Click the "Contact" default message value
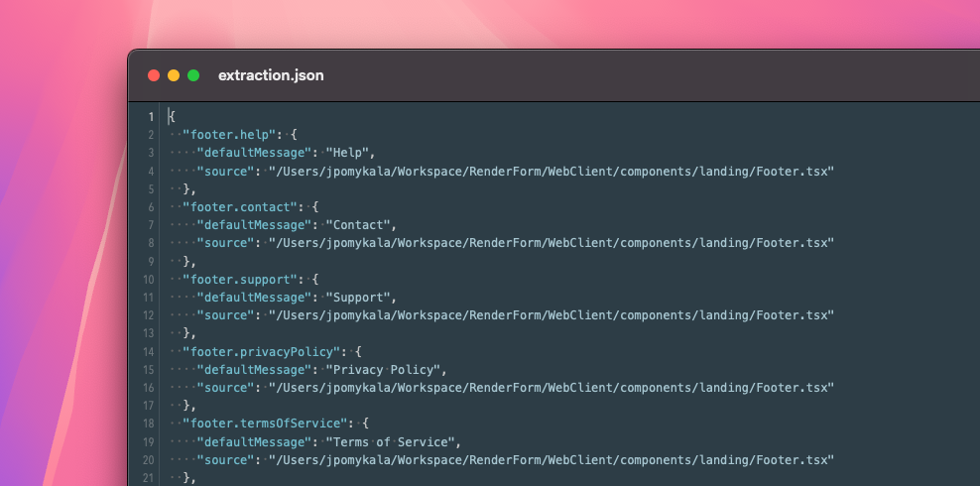 click(x=361, y=225)
